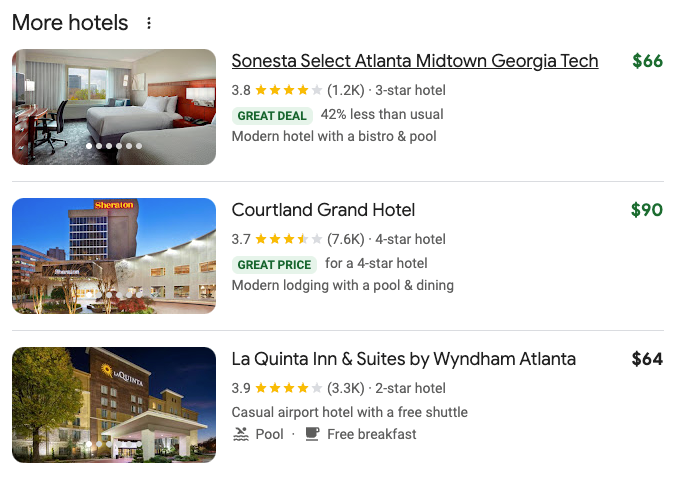Click the Free breakfast cup icon
Viewport: 692px width, 485px height.
(312, 434)
